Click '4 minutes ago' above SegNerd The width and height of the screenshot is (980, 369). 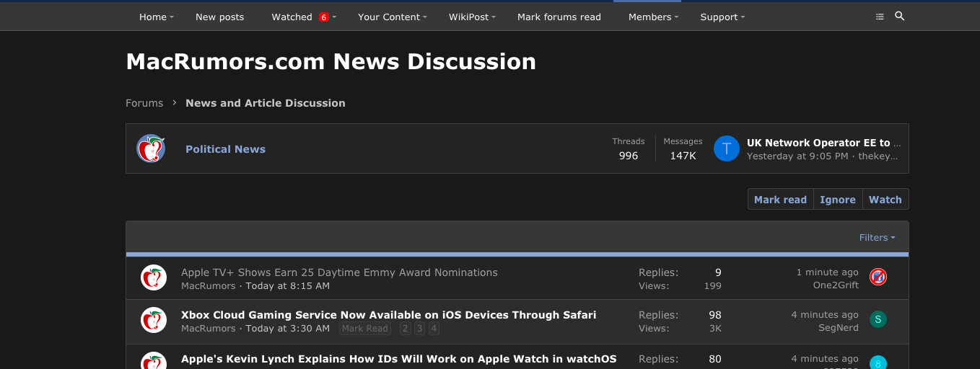pyautogui.click(x=825, y=315)
